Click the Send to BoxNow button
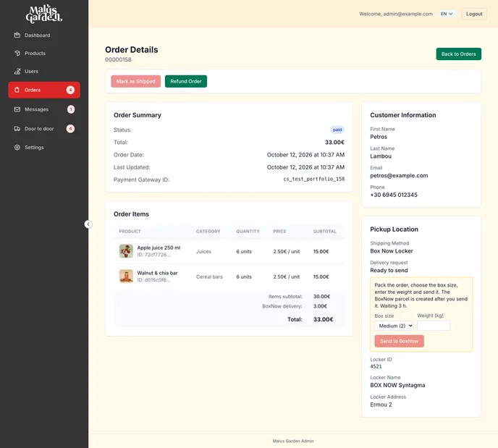Viewport: 498px width, 448px height. point(400,341)
